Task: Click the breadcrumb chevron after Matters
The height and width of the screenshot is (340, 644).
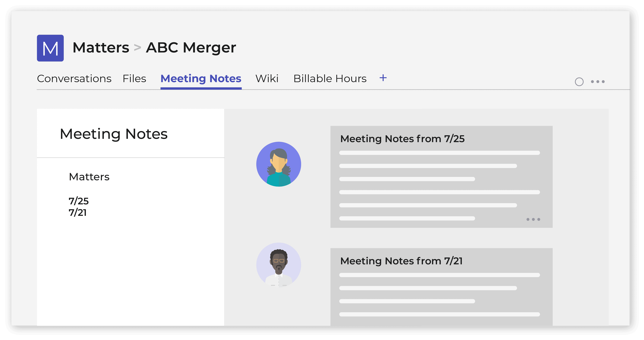Action: pos(138,47)
